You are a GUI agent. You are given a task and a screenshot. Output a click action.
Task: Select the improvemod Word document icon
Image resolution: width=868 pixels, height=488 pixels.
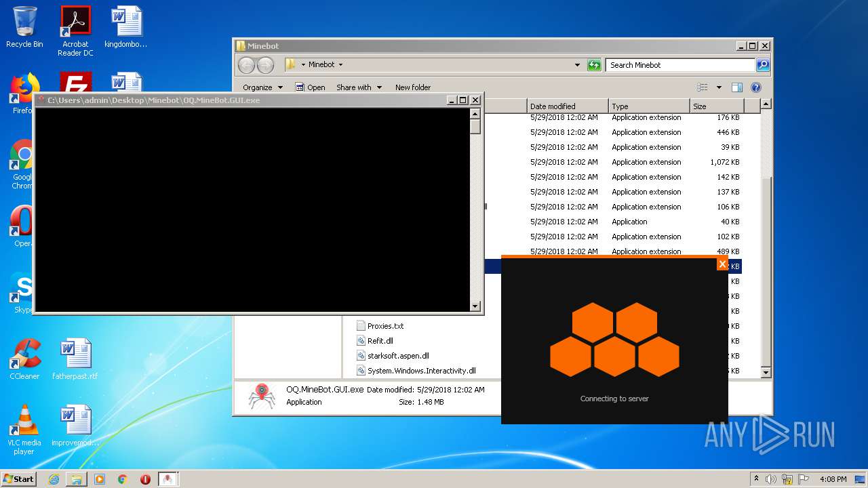pyautogui.click(x=75, y=426)
